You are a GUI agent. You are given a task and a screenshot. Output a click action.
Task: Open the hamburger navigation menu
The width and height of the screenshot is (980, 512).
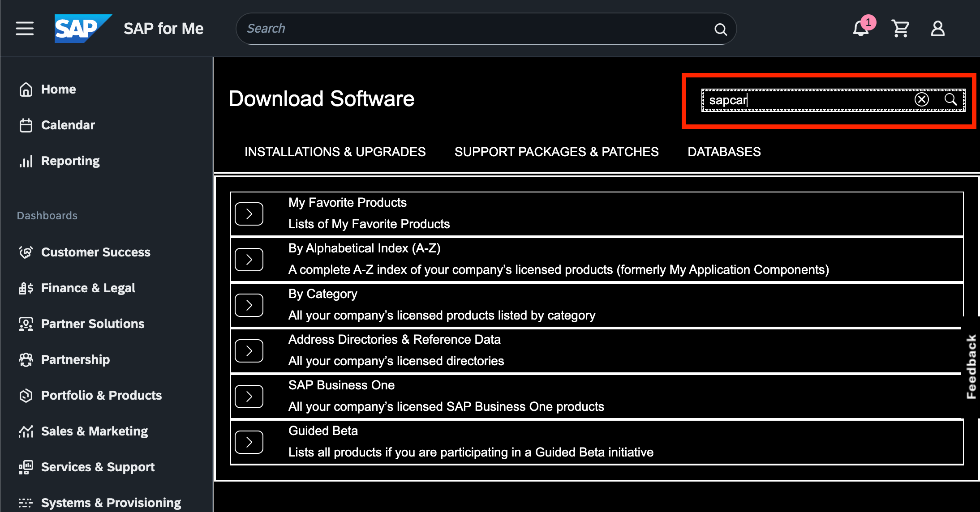25,29
